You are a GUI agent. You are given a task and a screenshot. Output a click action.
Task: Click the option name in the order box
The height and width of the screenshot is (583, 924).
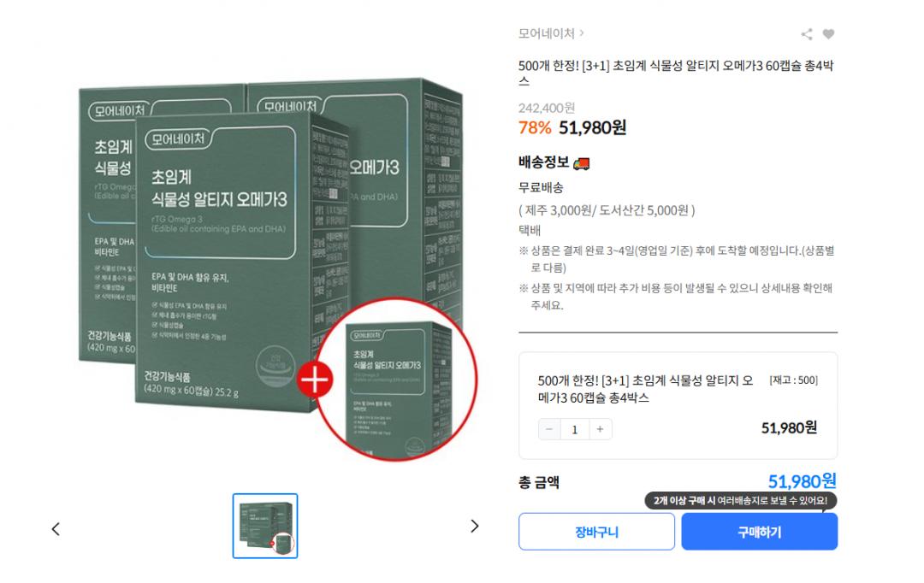[645, 389]
